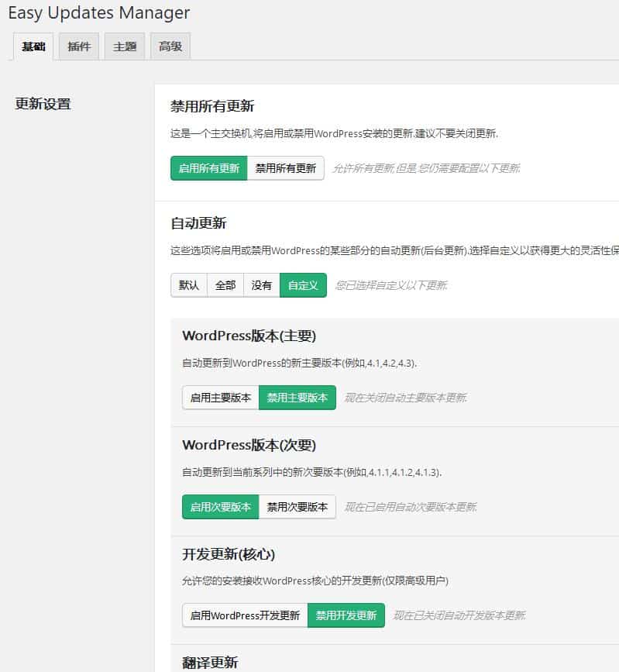Click the 现在已启用自动次要版本更新 status text
Viewport: 619px width, 672px height.
click(411, 508)
